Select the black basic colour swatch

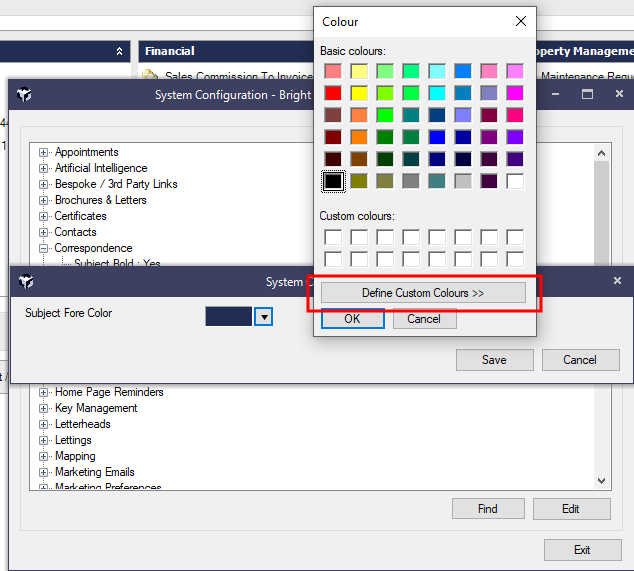point(333,181)
